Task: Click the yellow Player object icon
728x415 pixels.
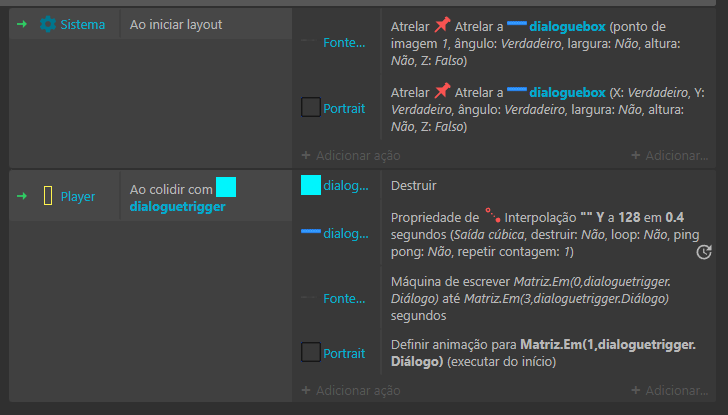Action: tap(47, 196)
